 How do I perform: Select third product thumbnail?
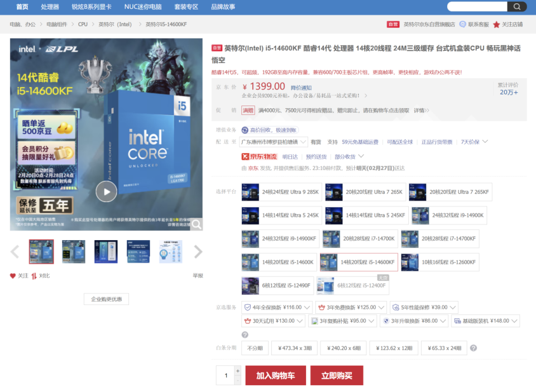(106, 251)
